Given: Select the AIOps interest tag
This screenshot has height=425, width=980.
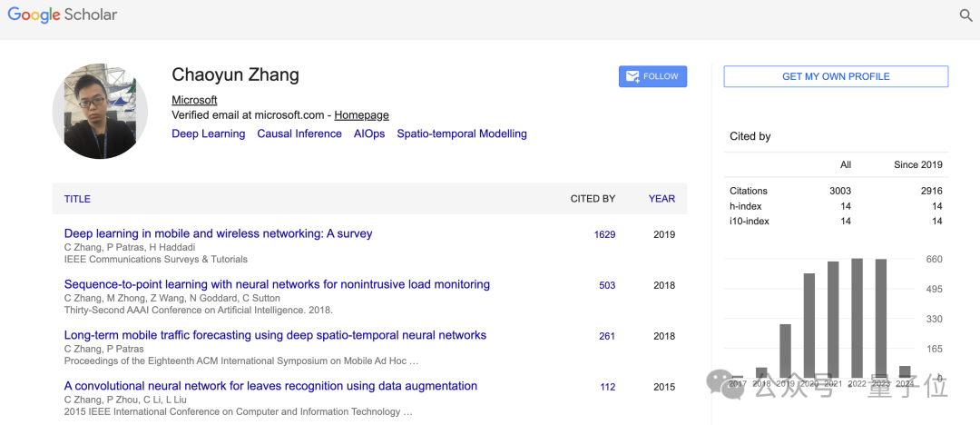Looking at the screenshot, I should pos(369,133).
